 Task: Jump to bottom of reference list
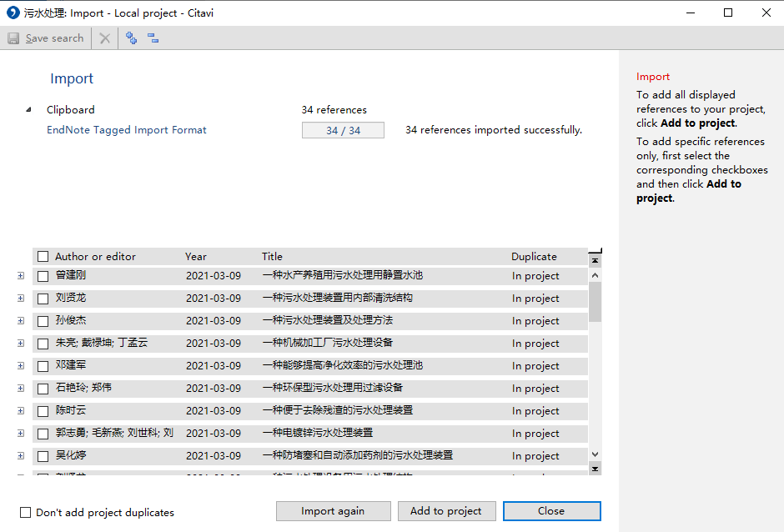click(595, 469)
